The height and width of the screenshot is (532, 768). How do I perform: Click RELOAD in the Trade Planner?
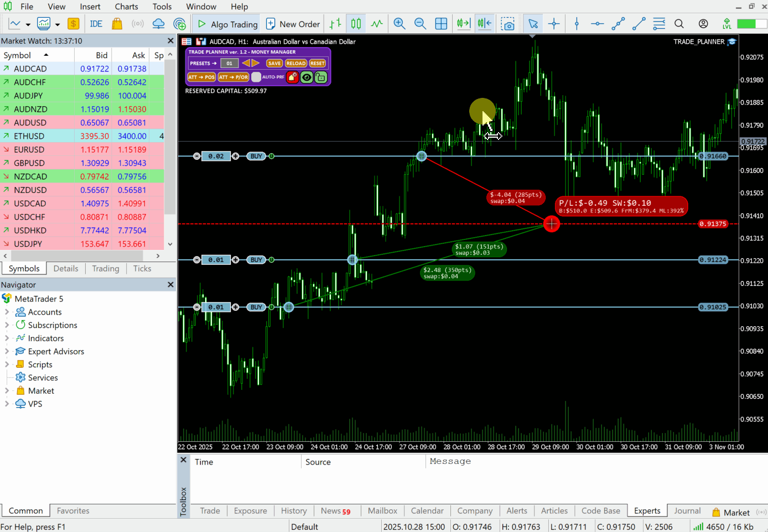[296, 63]
